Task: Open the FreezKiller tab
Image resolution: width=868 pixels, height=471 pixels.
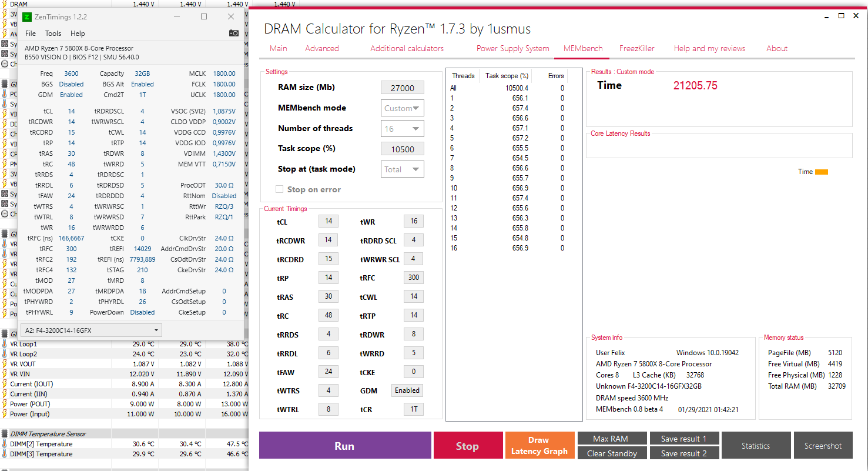Action: click(637, 48)
